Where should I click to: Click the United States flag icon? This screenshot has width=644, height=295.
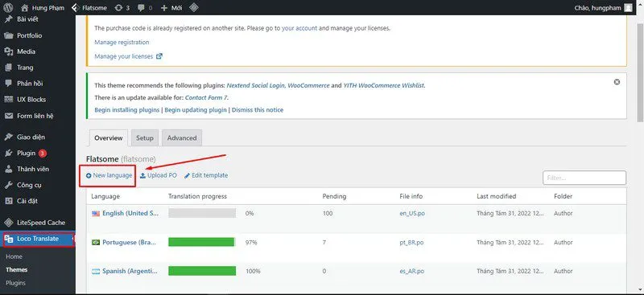point(96,213)
